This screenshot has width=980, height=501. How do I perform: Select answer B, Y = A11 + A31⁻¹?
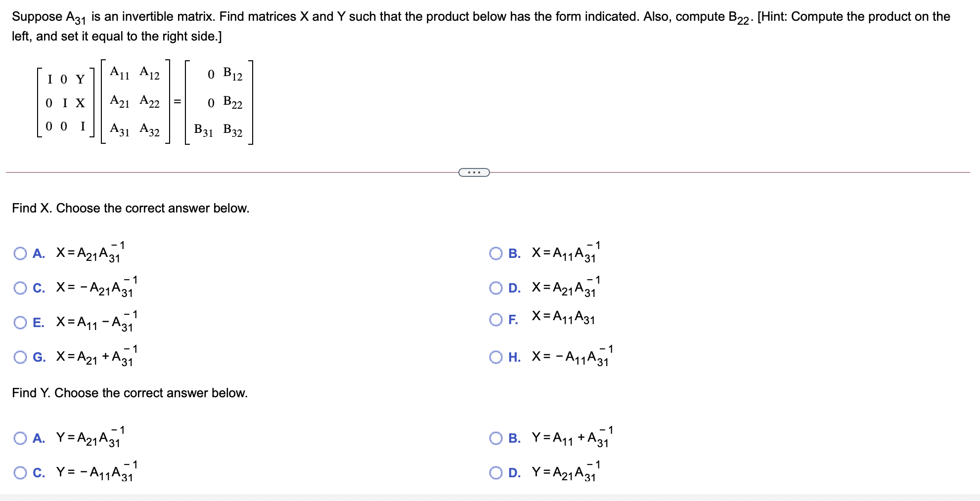(496, 439)
